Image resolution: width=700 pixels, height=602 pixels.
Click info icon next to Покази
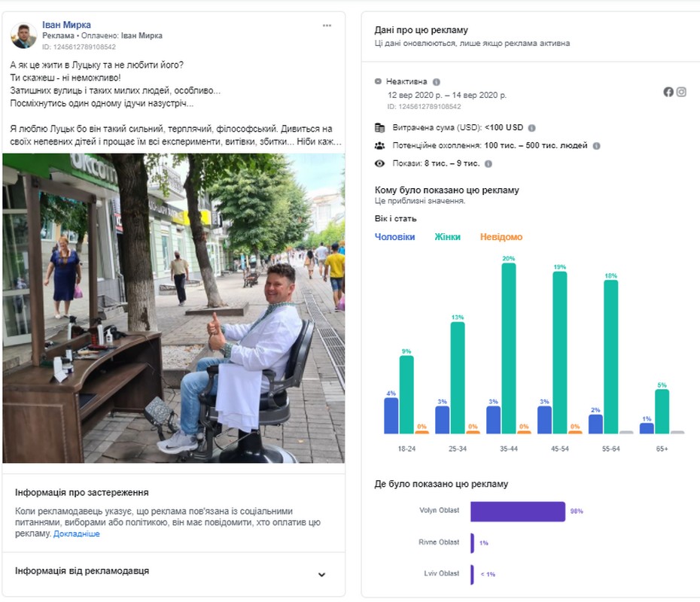(488, 164)
